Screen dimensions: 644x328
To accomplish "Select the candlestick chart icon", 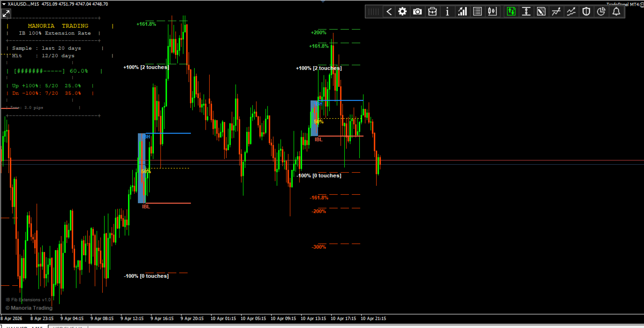I will tap(492, 12).
